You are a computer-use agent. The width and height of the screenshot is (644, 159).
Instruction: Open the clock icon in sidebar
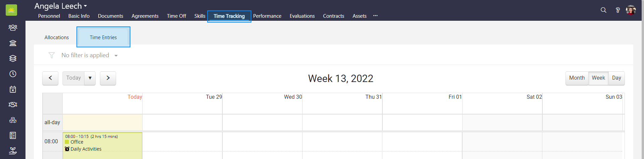point(13,74)
